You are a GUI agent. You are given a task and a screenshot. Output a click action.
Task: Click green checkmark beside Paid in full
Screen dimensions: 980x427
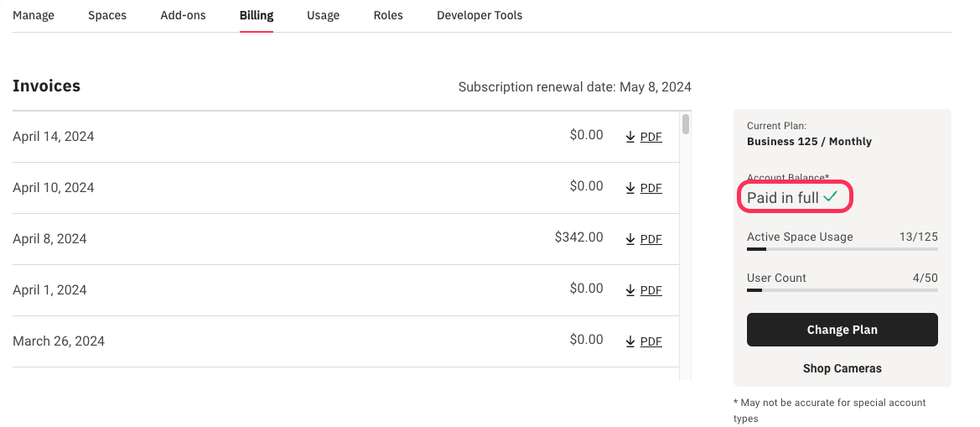[830, 197]
